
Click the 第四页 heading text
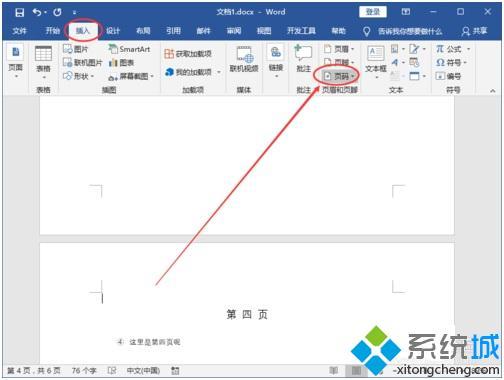(x=247, y=314)
